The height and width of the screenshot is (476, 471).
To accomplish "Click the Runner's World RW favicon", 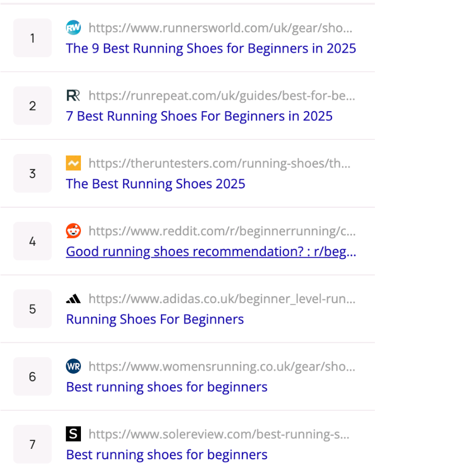I will (x=73, y=28).
